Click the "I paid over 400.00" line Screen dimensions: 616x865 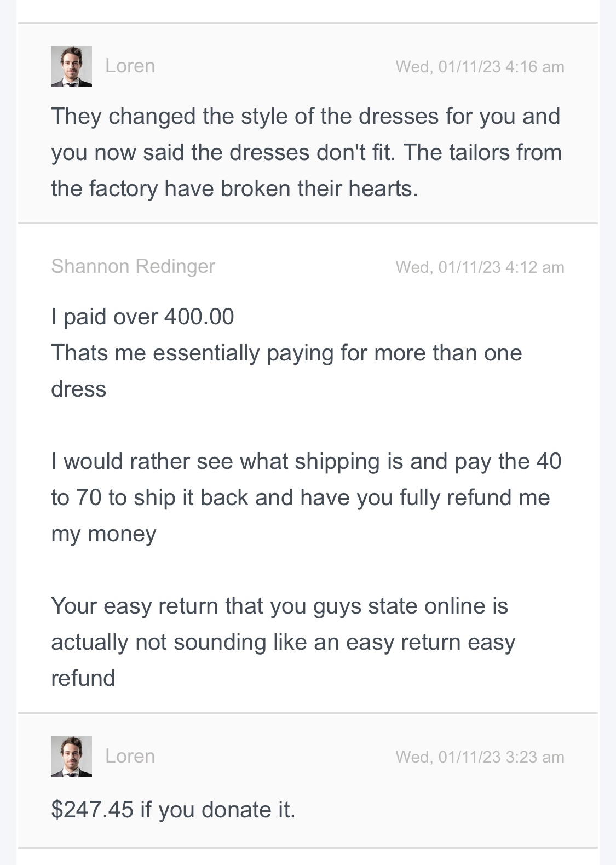coord(142,317)
